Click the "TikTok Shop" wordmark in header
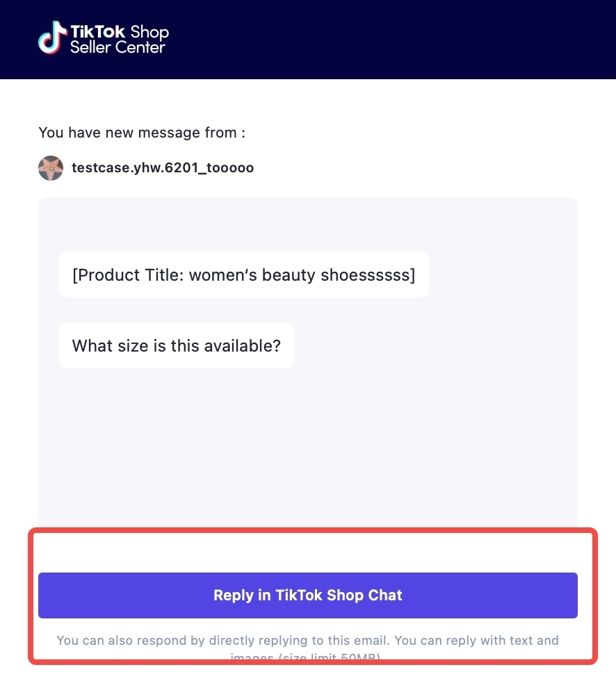This screenshot has width=616, height=699. pyautogui.click(x=119, y=31)
